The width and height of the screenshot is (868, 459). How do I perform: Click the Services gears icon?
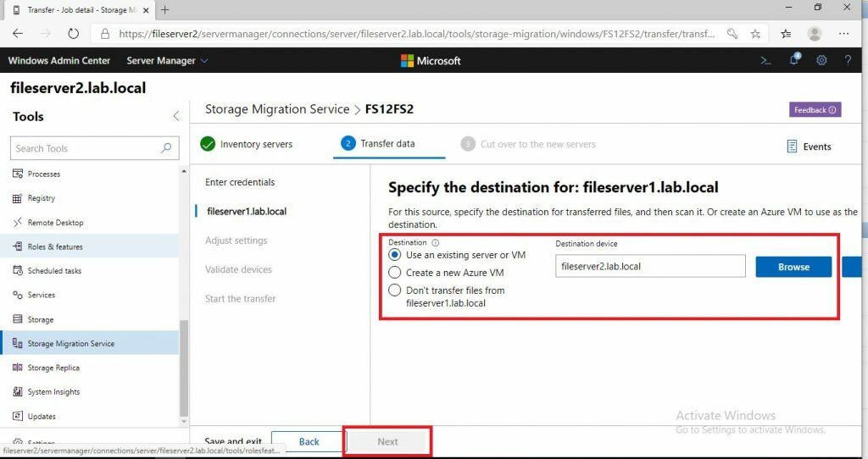pyautogui.click(x=17, y=295)
